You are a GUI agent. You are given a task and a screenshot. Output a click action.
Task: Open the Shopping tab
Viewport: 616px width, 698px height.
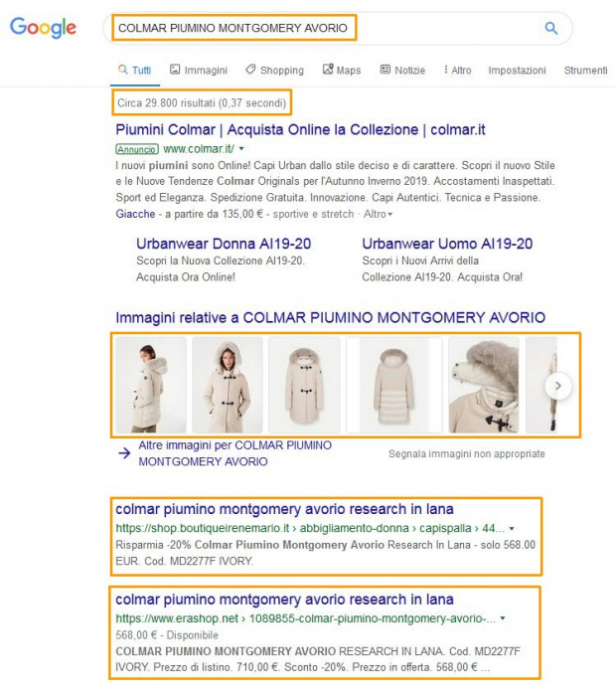click(x=275, y=70)
